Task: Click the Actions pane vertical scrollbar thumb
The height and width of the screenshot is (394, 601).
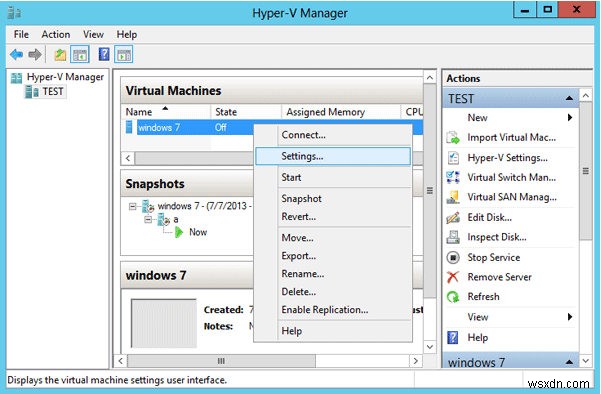Action: click(585, 171)
